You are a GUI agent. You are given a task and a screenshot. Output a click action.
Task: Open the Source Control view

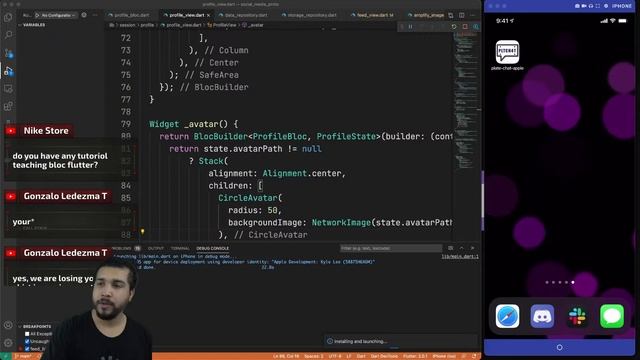(x=8, y=53)
